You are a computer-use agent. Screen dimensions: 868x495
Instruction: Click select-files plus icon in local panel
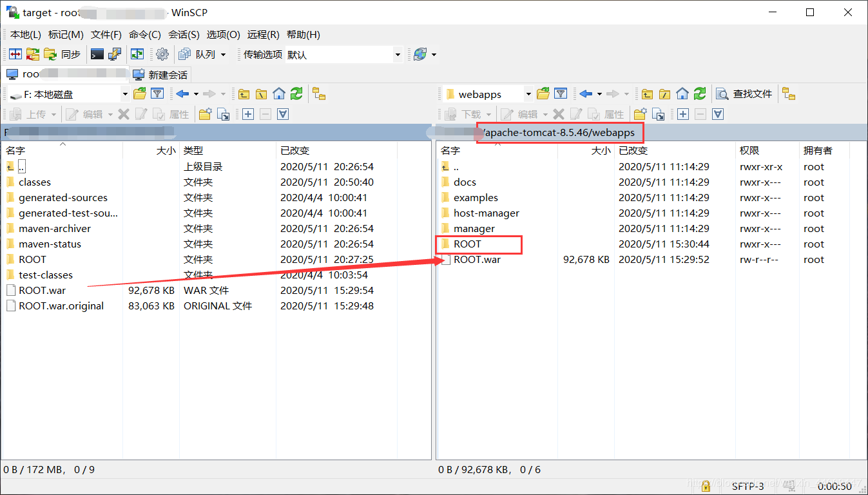point(248,114)
